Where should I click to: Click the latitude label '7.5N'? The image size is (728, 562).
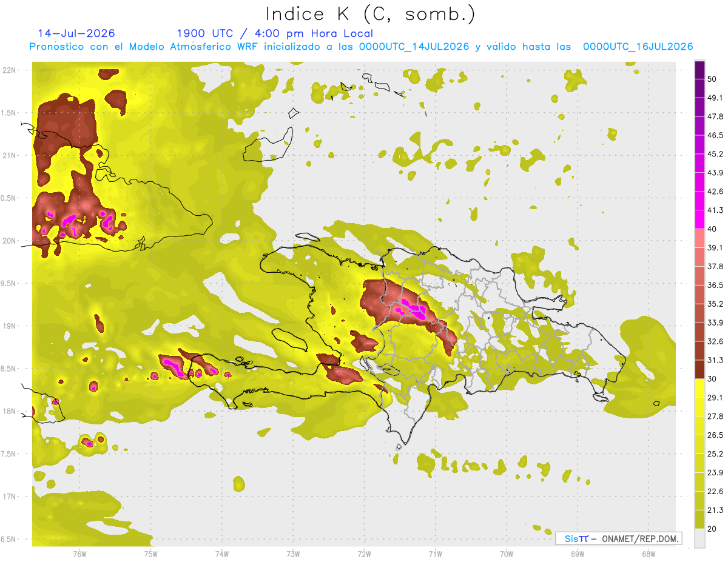(9, 454)
